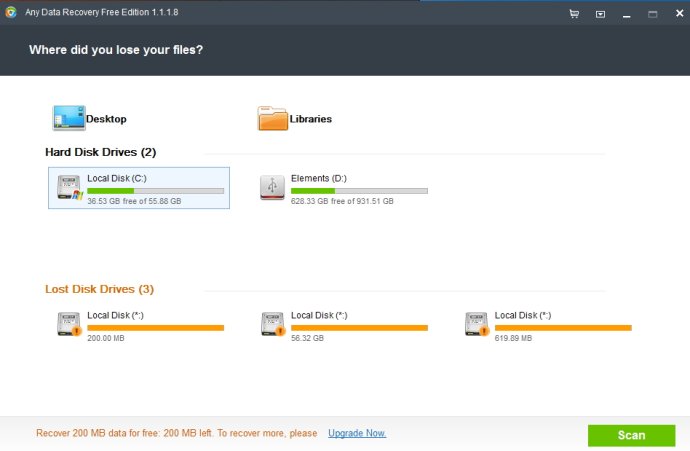Viewport: 690px width, 451px height.
Task: Start scanning with the Scan button
Action: pyautogui.click(x=631, y=435)
